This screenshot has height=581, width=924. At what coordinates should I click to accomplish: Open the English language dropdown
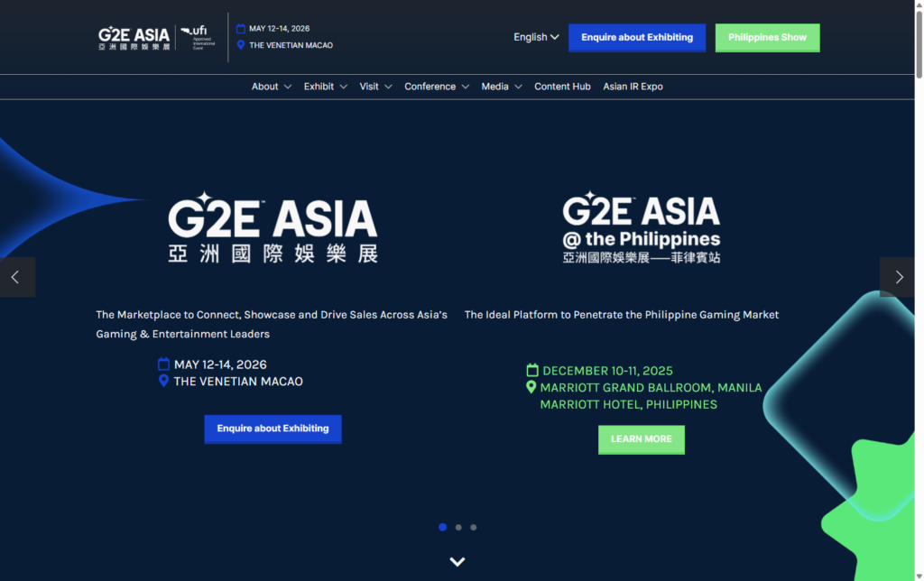coord(535,37)
